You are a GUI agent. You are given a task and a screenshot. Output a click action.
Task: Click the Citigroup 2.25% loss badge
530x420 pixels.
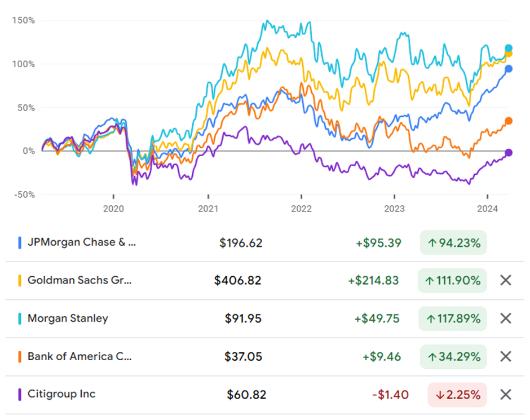click(457, 395)
